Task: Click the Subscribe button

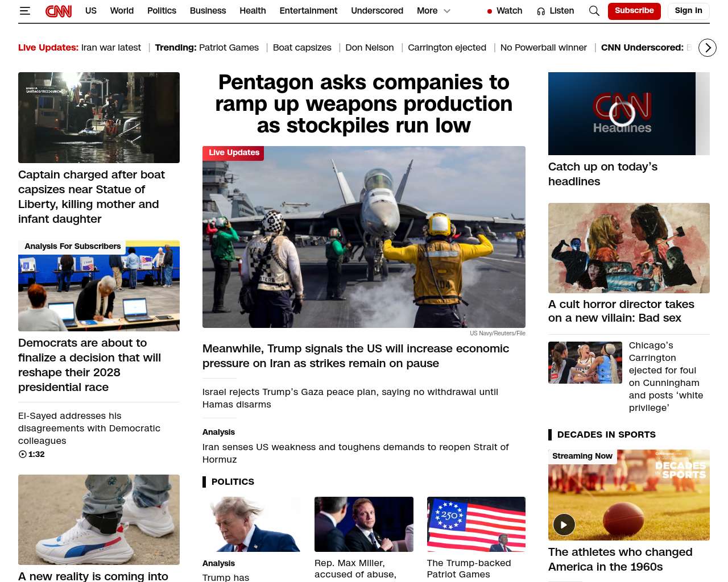Action: point(634,11)
